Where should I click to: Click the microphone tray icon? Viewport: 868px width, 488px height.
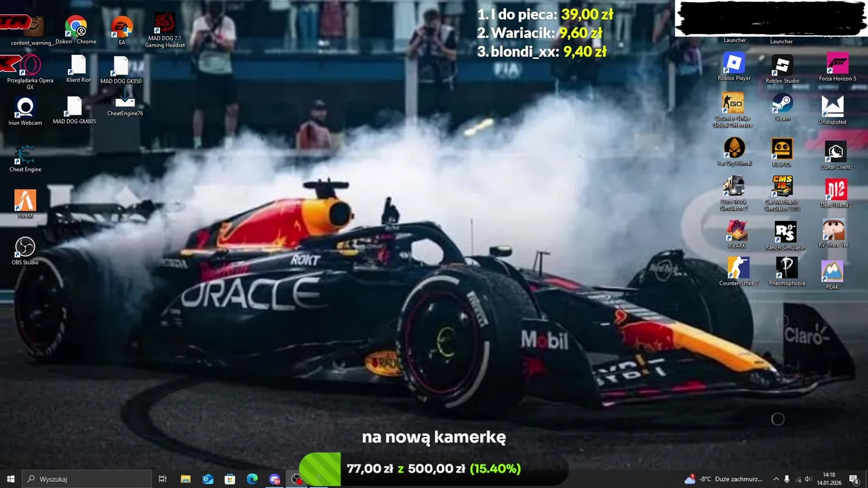[787, 479]
